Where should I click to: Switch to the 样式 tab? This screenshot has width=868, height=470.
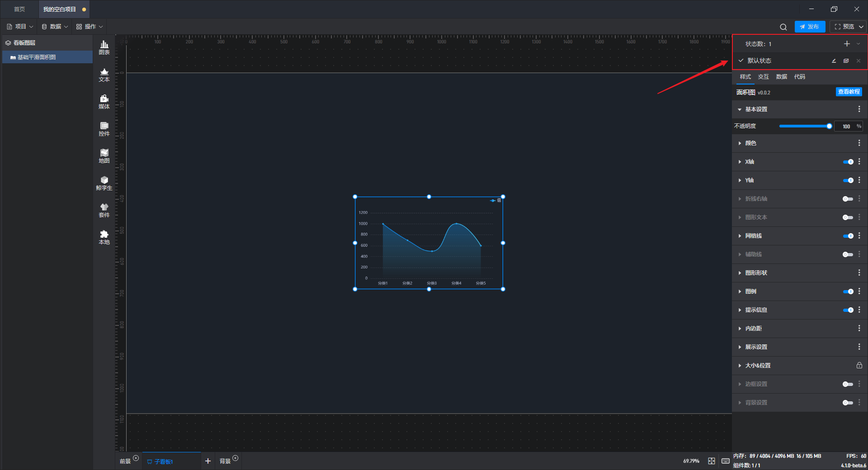(x=745, y=77)
